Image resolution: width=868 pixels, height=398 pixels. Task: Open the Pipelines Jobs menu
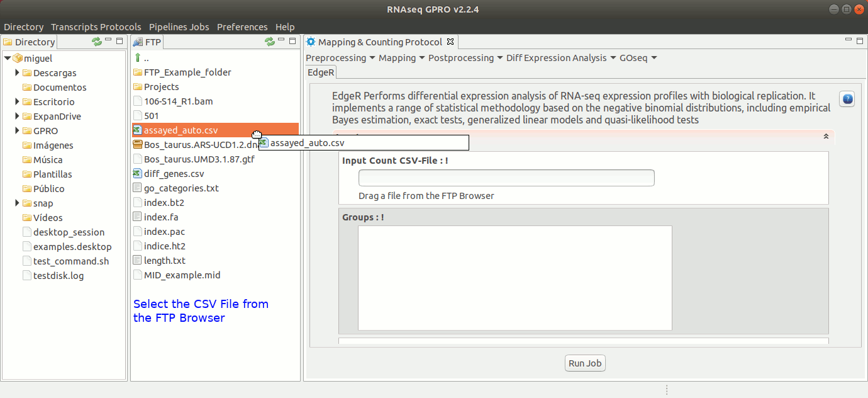point(179,27)
